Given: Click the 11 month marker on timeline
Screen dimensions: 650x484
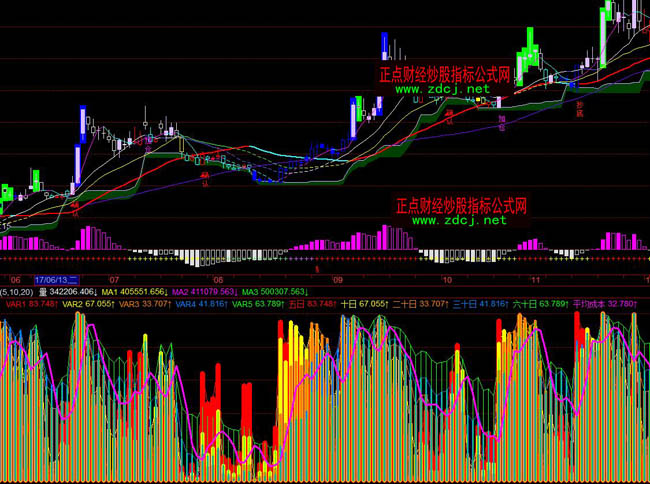Looking at the screenshot, I should pyautogui.click(x=535, y=280).
